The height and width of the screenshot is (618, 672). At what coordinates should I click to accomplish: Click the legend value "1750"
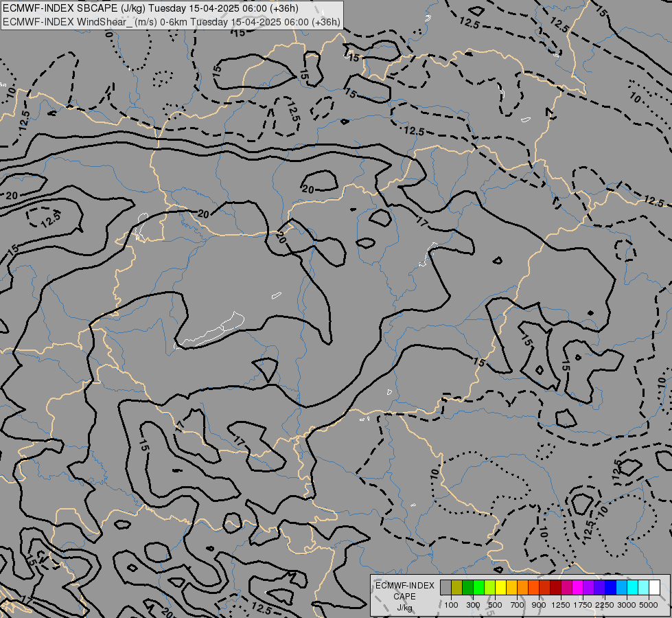click(x=583, y=605)
